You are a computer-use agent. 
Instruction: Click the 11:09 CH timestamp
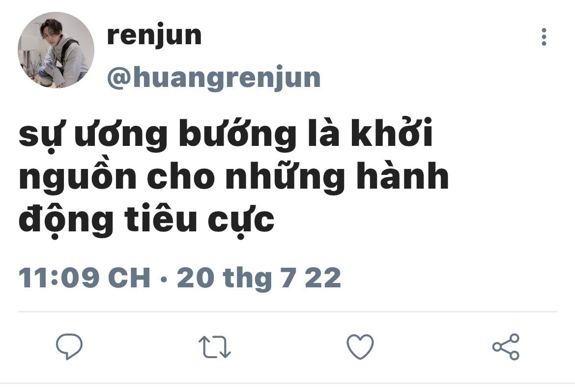pyautogui.click(x=85, y=278)
